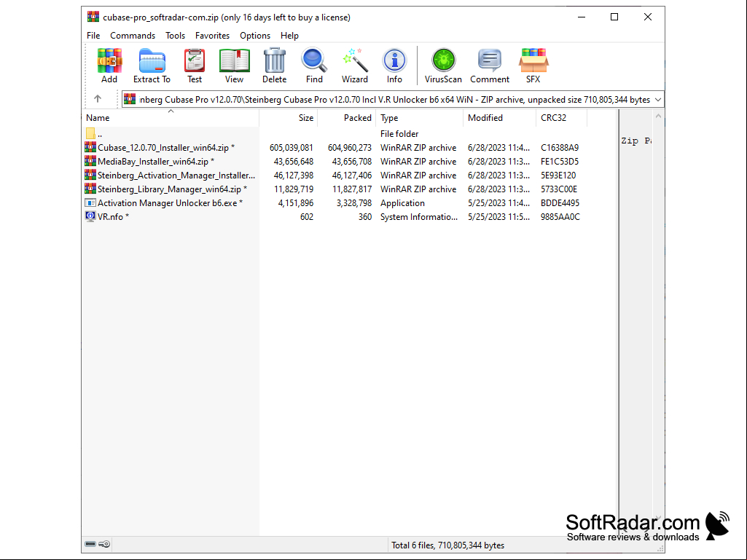The image size is (747, 560).
Task: Click CRC32 value BDDE4495
Action: click(560, 203)
